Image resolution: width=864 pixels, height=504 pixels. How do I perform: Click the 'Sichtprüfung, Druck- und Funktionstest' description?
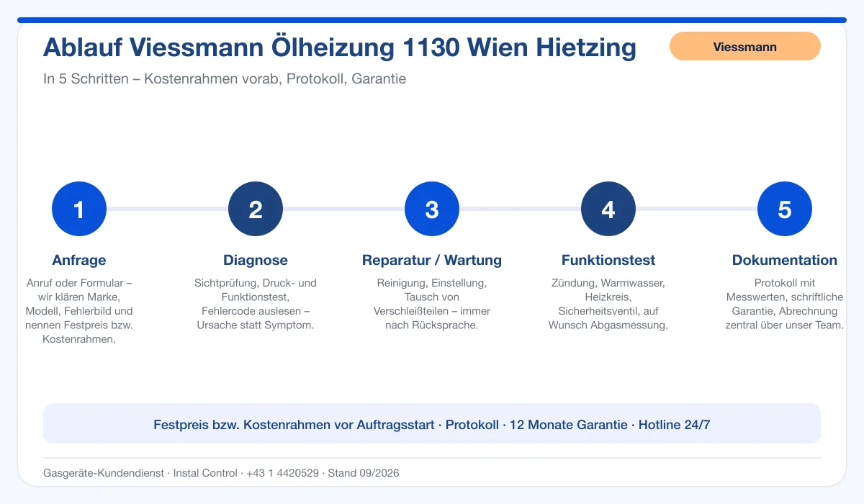(x=256, y=304)
